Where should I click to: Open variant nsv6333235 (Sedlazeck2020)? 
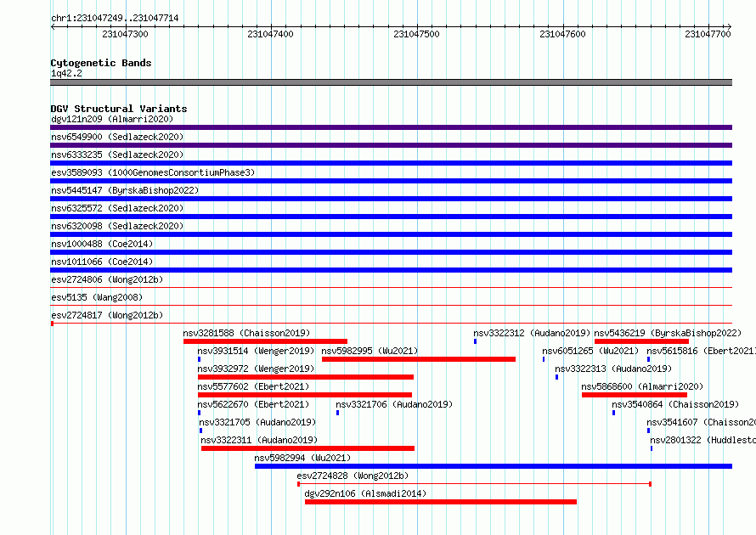click(x=117, y=155)
